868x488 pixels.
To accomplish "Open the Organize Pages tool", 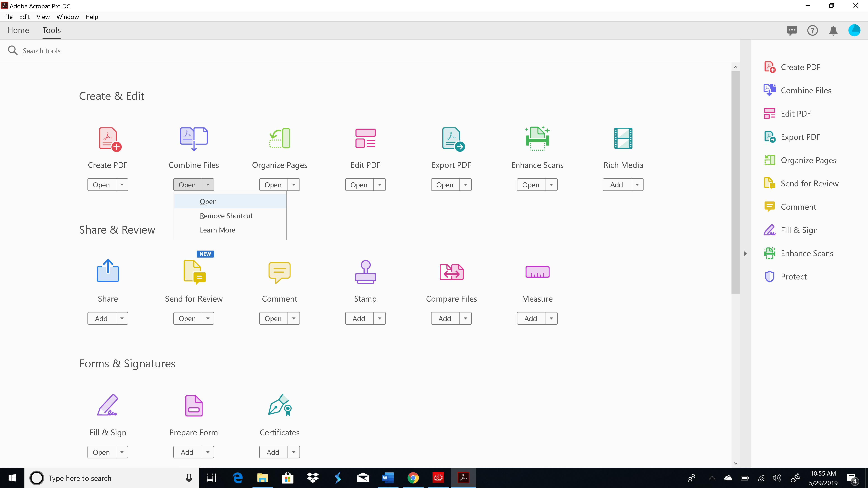I will (x=272, y=184).
